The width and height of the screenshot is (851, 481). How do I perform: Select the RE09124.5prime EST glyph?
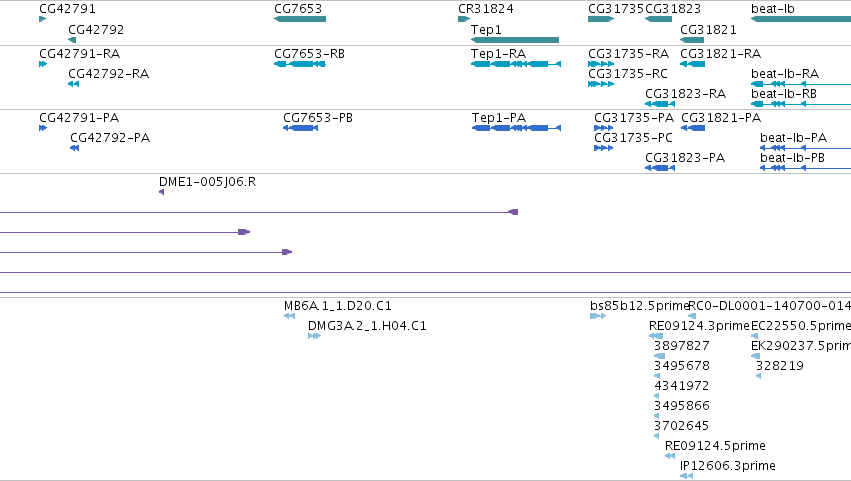pyautogui.click(x=670, y=456)
